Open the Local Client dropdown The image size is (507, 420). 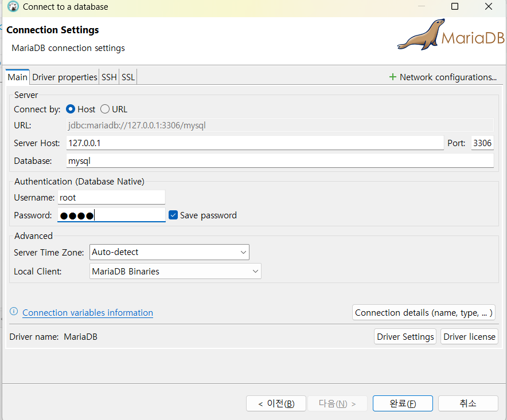pyautogui.click(x=175, y=272)
